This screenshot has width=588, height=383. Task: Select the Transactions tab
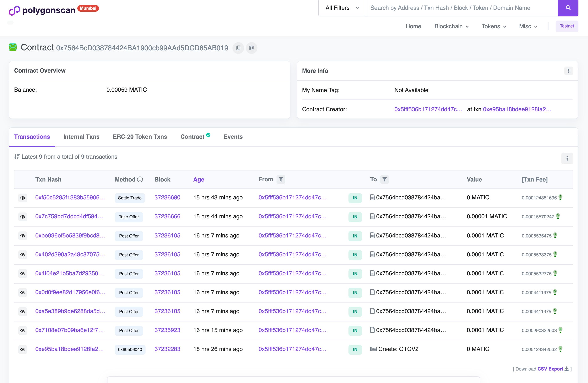point(32,137)
